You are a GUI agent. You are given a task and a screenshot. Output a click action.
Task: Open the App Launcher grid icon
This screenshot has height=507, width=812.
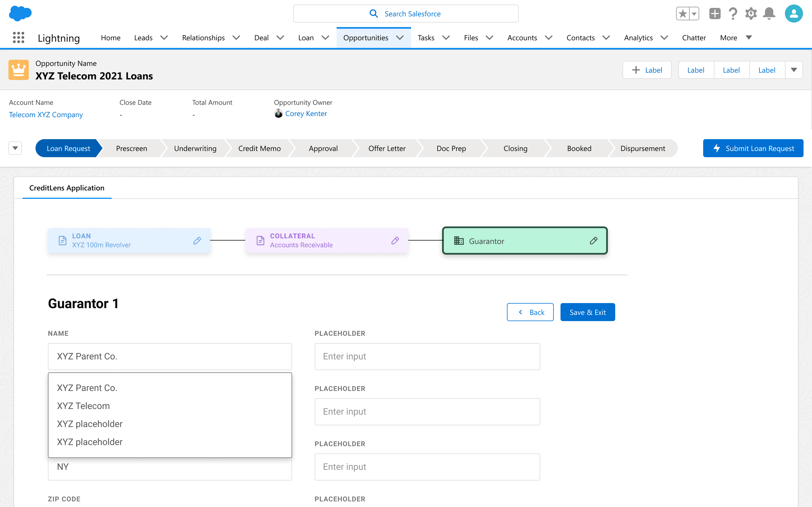[18, 37]
